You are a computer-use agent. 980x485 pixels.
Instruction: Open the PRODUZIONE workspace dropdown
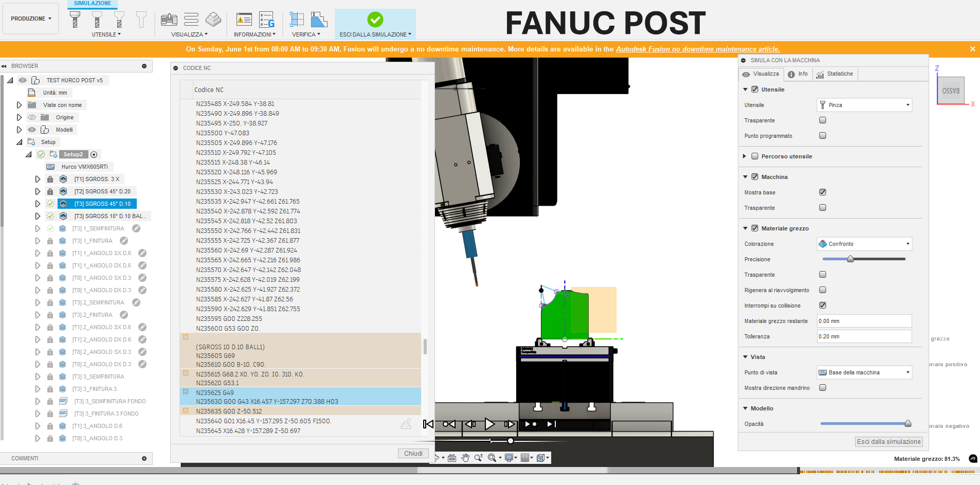click(31, 19)
